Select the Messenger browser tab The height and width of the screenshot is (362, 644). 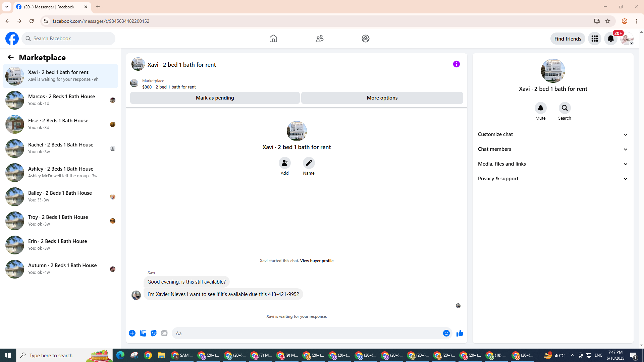(52, 7)
